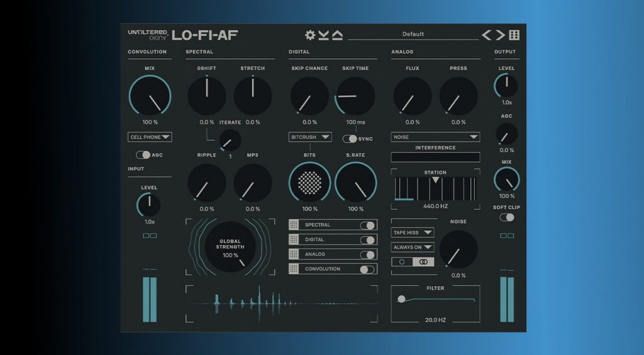Toggle the Convolution section switch
Viewport: 644px width, 355px height.
pos(367,269)
